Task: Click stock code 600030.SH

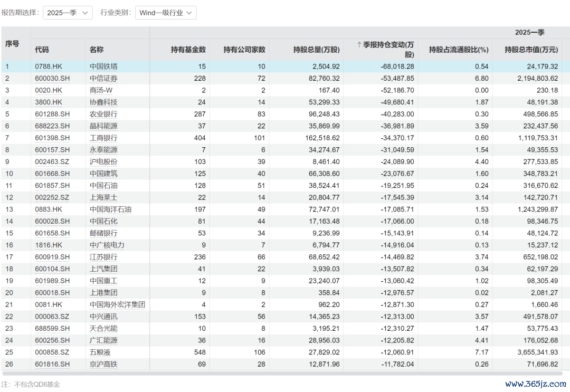Action: [52, 79]
